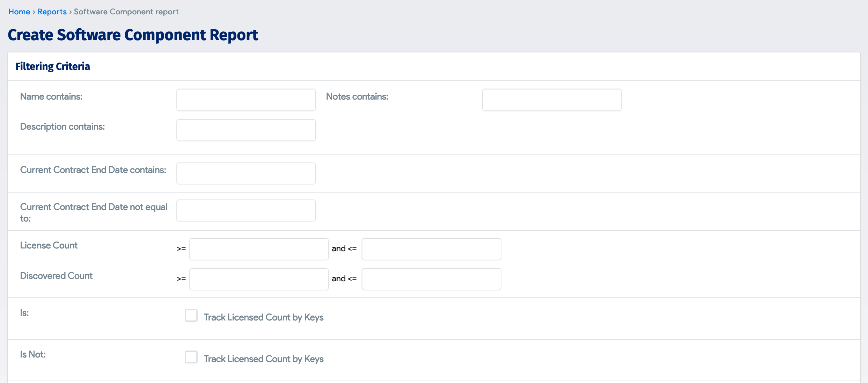The width and height of the screenshot is (868, 383).
Task: Click the License Count label
Action: coord(49,245)
